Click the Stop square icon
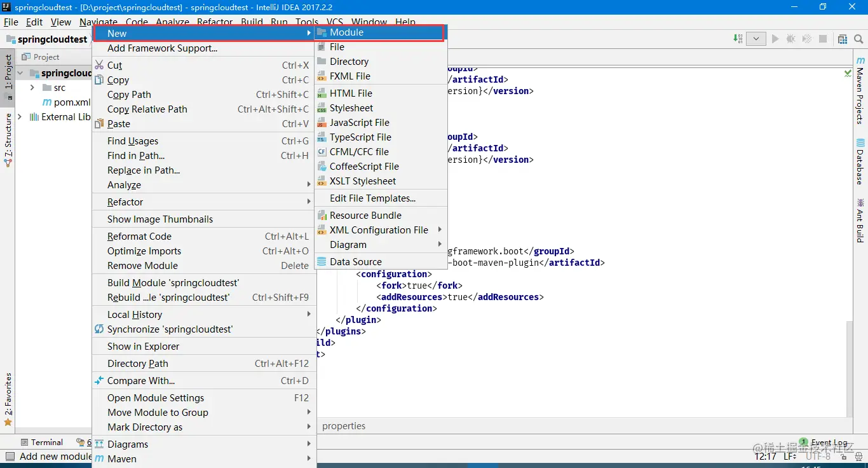This screenshot has width=868, height=468. (823, 39)
